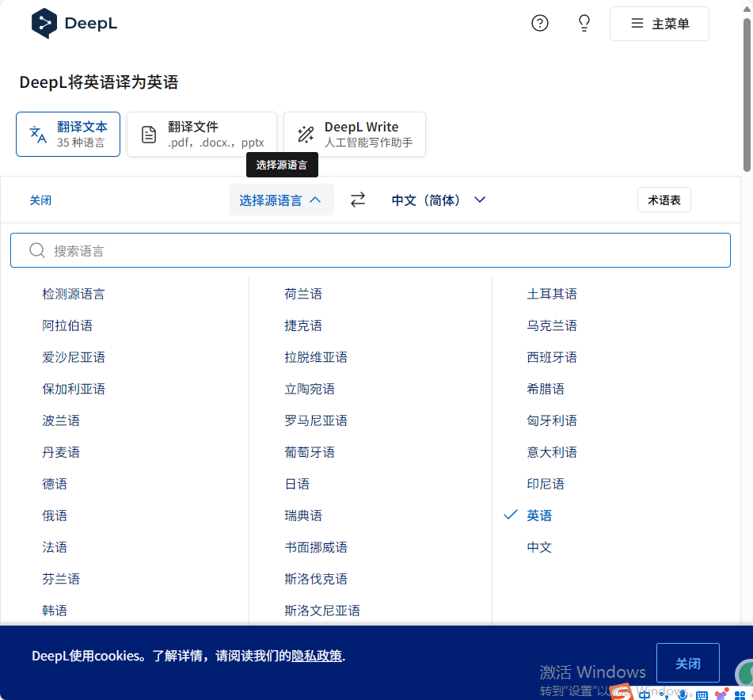Select 匈牙利语 as source language

[x=552, y=420]
